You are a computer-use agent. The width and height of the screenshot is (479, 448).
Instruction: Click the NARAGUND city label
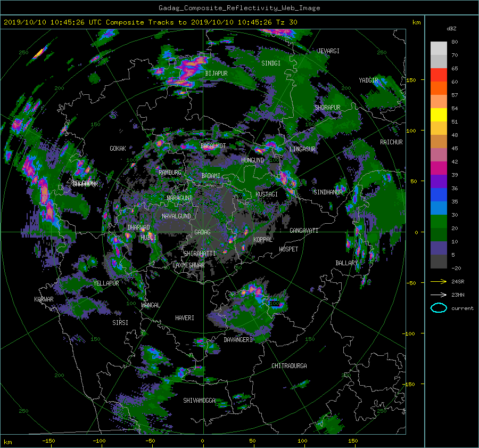[x=180, y=198]
